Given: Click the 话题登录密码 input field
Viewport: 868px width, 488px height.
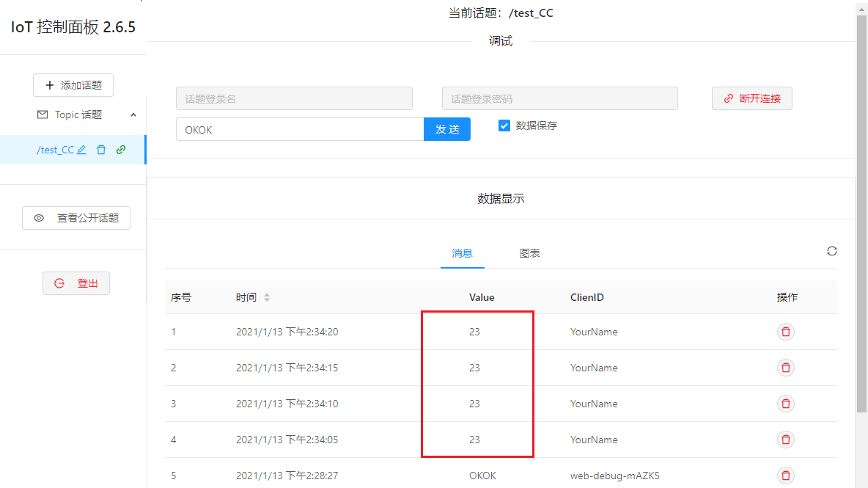Looking at the screenshot, I should pyautogui.click(x=559, y=98).
